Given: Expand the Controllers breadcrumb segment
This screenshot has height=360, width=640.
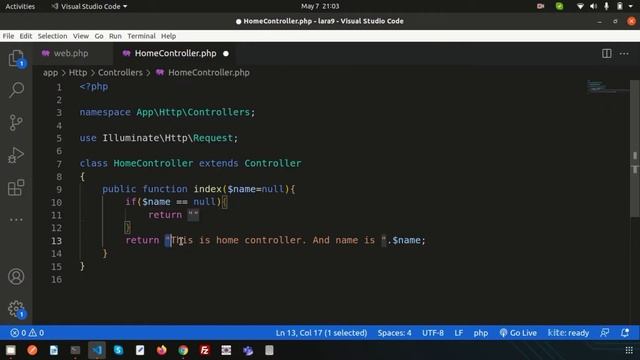Looking at the screenshot, I should click(120, 73).
